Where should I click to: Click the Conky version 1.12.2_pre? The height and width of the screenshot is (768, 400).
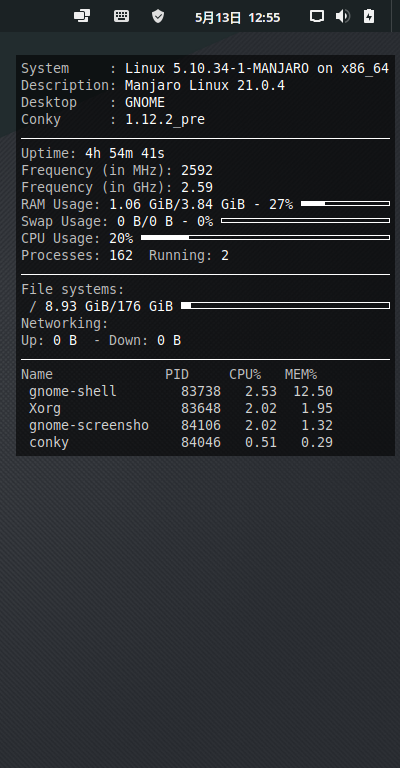[x=165, y=120]
